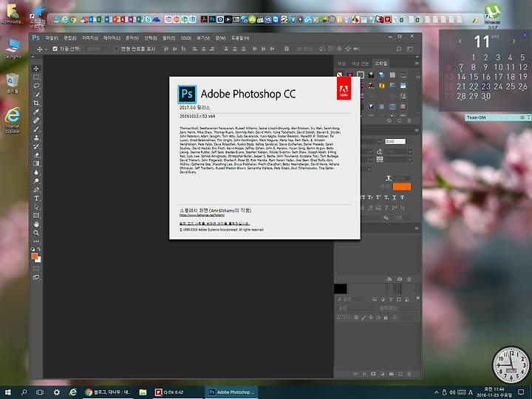Select the Hand tool

pyautogui.click(x=36, y=225)
